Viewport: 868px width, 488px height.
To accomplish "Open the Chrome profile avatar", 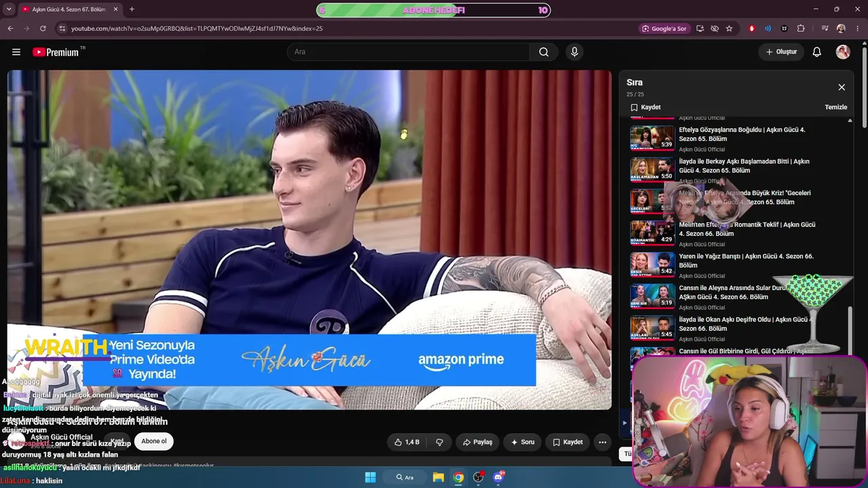I will [841, 28].
